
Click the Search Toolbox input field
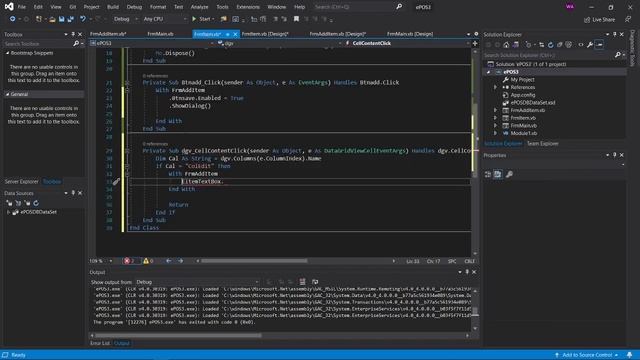[x=38, y=44]
